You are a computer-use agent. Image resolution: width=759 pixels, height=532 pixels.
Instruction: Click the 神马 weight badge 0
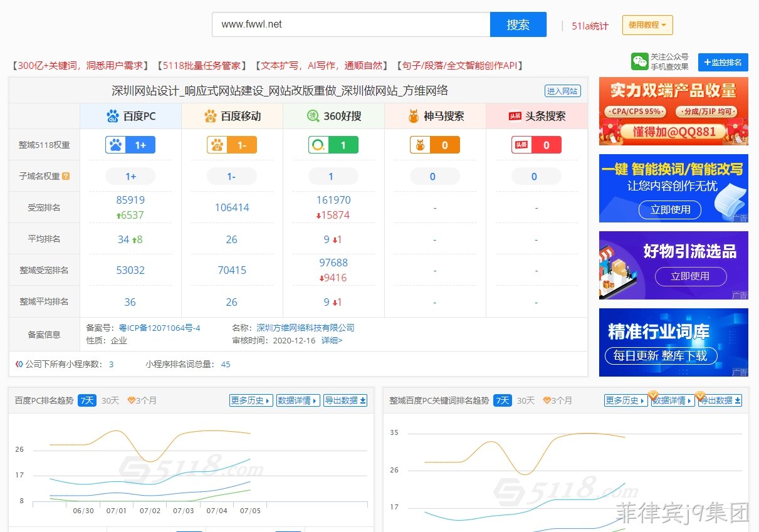pos(435,145)
